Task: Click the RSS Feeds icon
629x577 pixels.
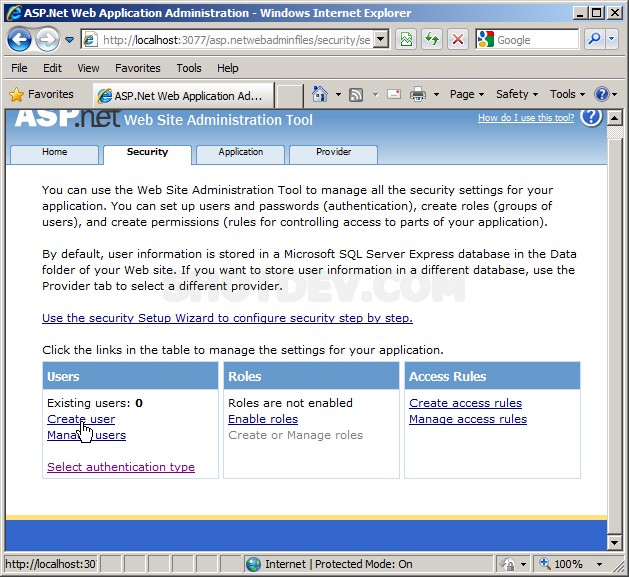Action: (x=356, y=95)
